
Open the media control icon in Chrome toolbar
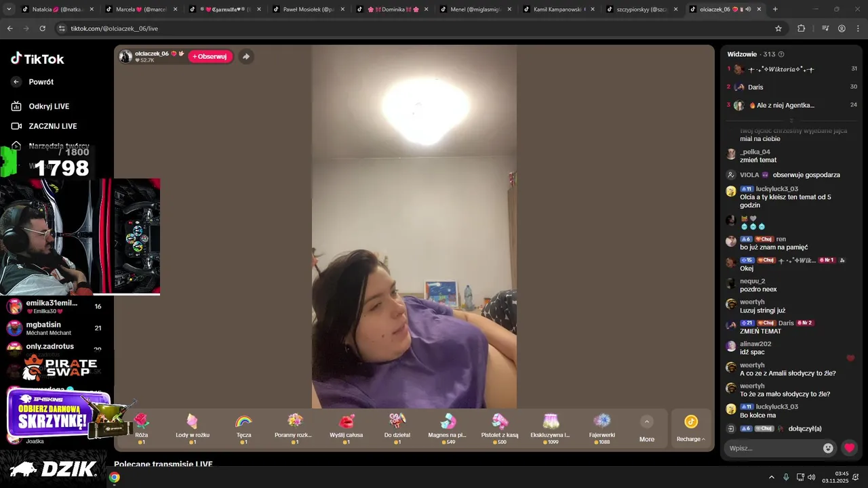(825, 28)
